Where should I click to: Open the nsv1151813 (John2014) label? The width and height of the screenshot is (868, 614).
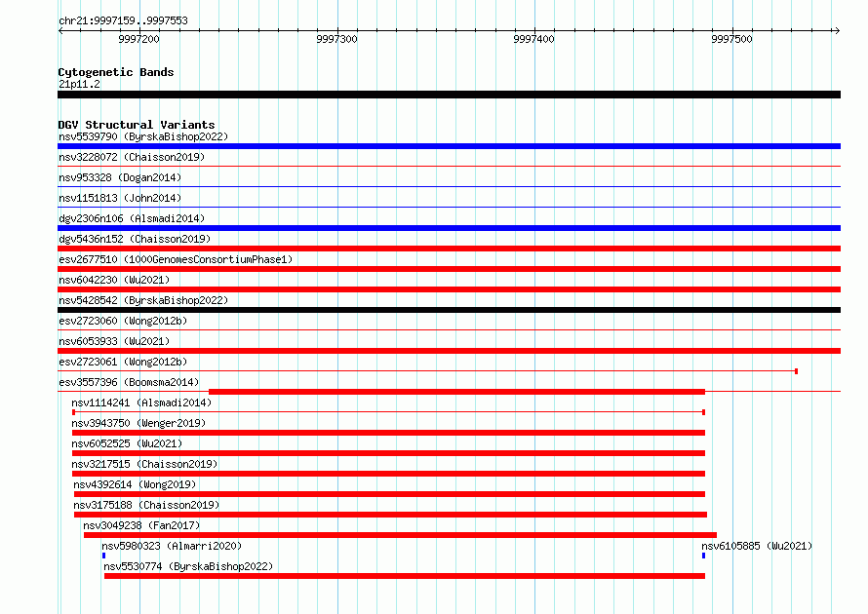(x=120, y=198)
